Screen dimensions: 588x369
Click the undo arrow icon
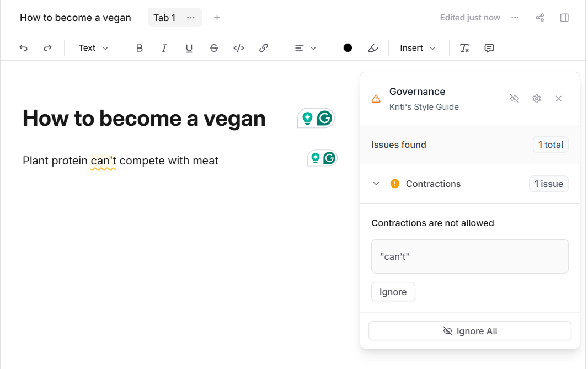click(23, 48)
